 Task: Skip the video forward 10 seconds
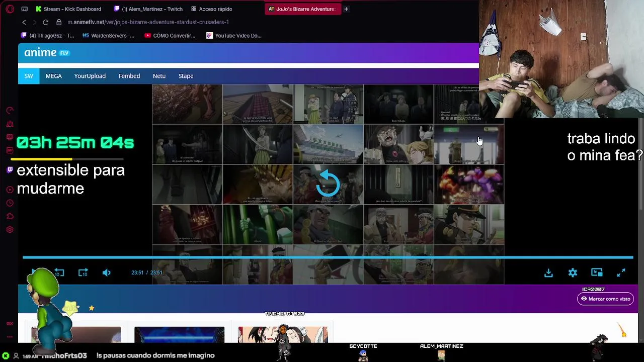(83, 273)
